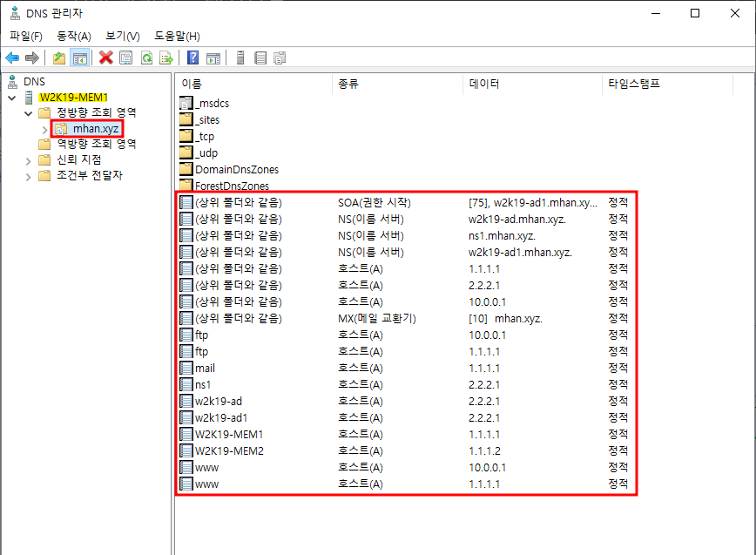
Task: Expand the 신뢰 지점 folder
Action: tap(29, 161)
